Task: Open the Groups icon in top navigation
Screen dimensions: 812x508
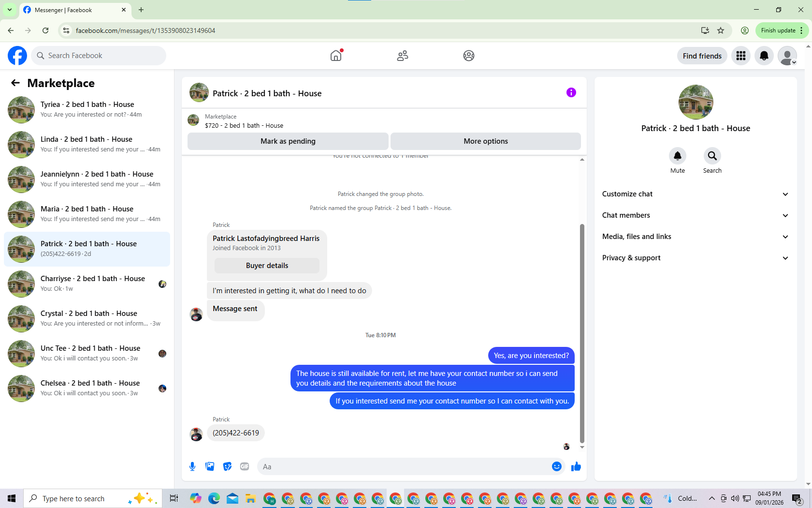Action: click(x=469, y=56)
